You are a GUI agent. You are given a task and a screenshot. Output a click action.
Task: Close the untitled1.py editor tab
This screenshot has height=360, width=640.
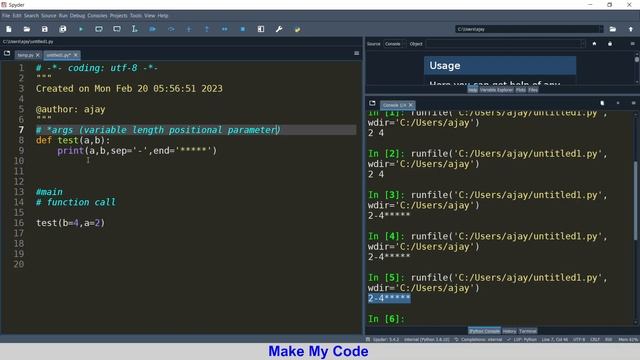click(x=76, y=55)
